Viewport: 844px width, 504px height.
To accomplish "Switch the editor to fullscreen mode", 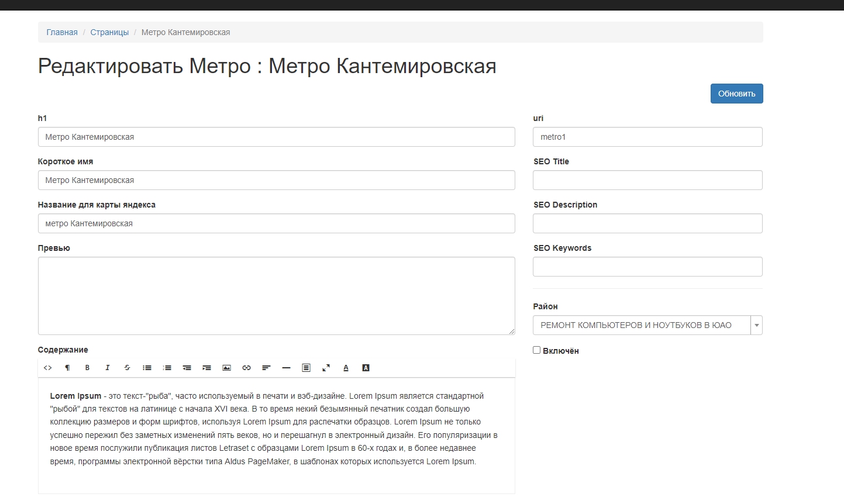I will tap(326, 368).
